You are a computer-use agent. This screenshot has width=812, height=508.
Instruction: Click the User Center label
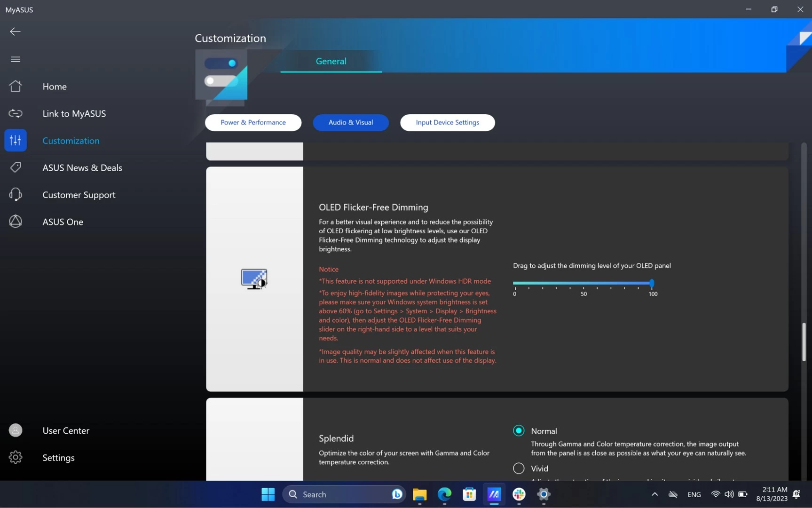(66, 431)
